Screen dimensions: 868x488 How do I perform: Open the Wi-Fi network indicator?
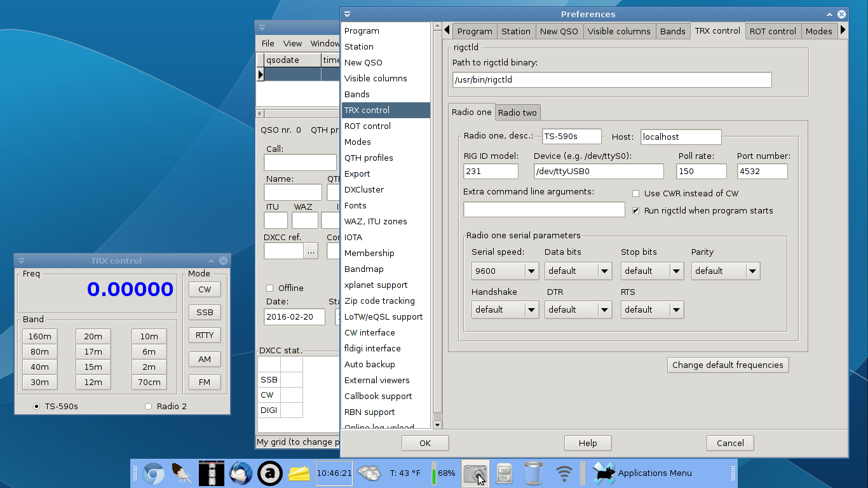tap(564, 473)
